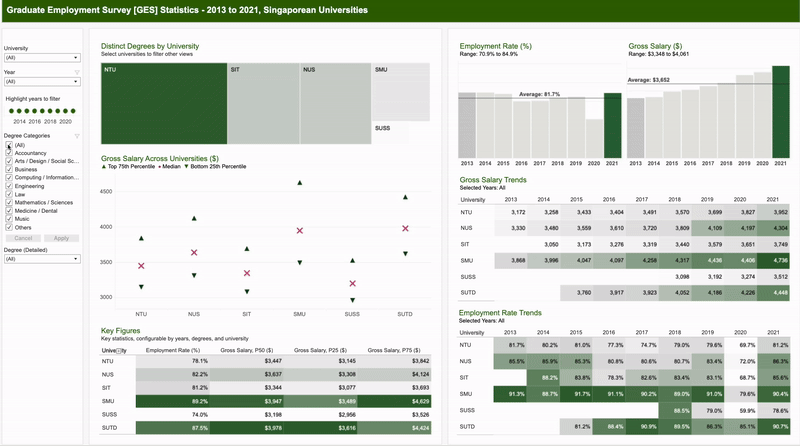Screen dimensions: 800x446
Task: Click the filter funnel icon beside Year
Action: tap(77, 72)
